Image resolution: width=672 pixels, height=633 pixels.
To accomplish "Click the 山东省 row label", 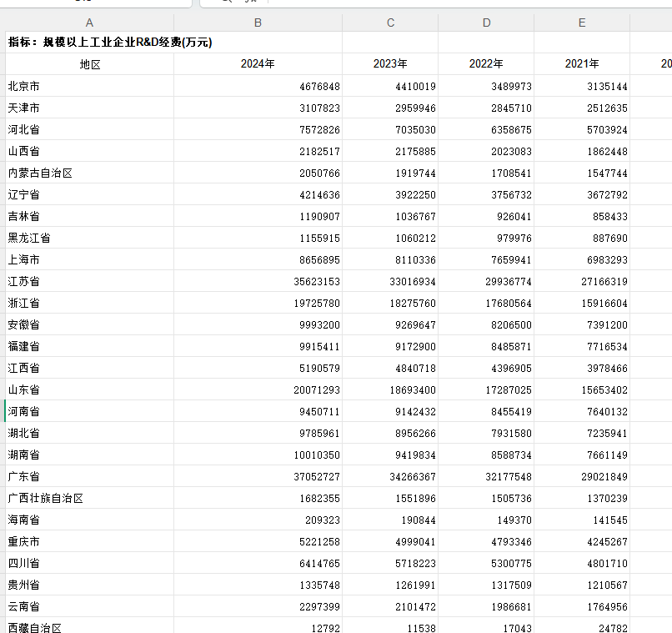I will pos(23,390).
